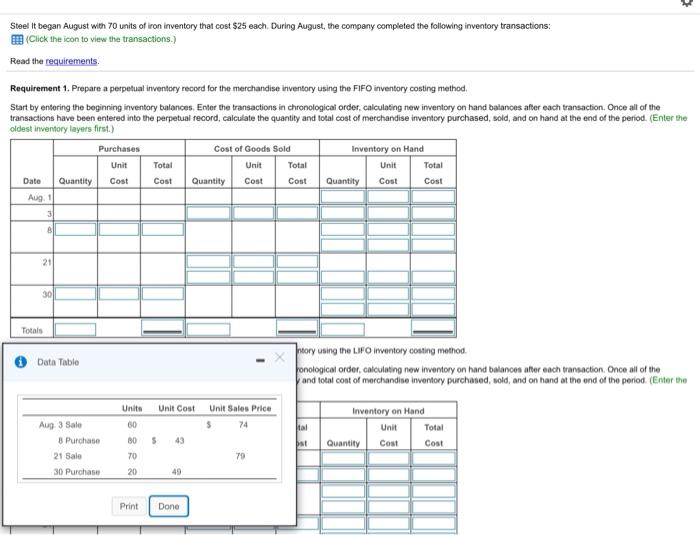Select Aug. 8 first-layer inventory quantity field
Screen dimensions: 700x535
(x=342, y=229)
